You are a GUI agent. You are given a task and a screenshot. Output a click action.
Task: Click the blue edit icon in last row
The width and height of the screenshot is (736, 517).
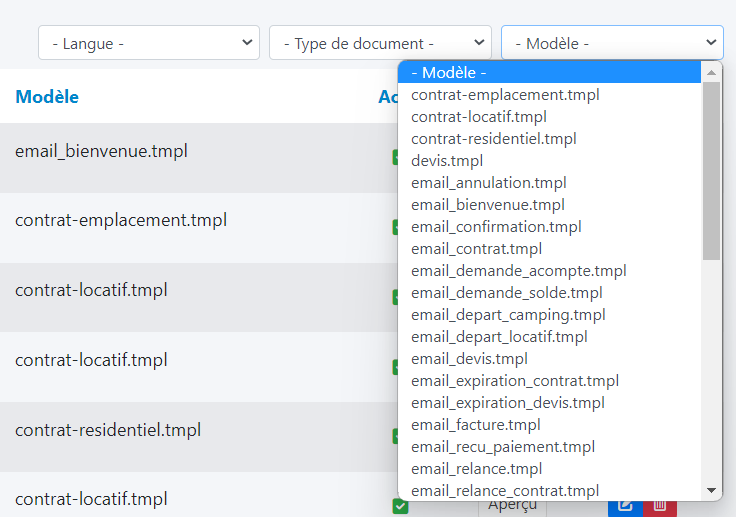[626, 506]
